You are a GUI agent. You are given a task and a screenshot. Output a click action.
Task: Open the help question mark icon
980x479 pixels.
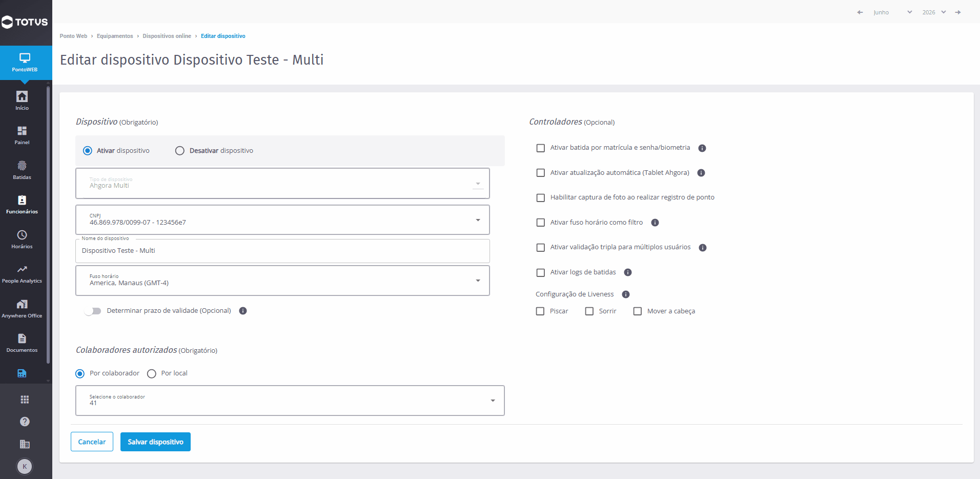pos(25,422)
